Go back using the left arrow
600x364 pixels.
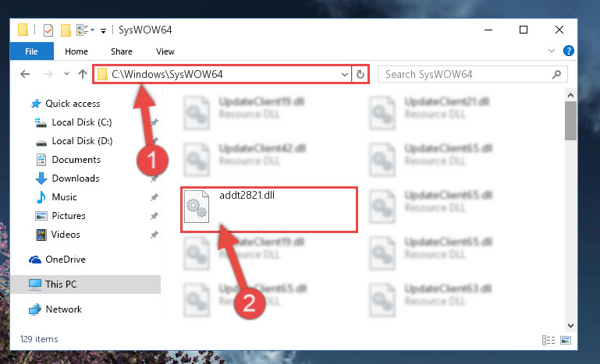pyautogui.click(x=25, y=74)
